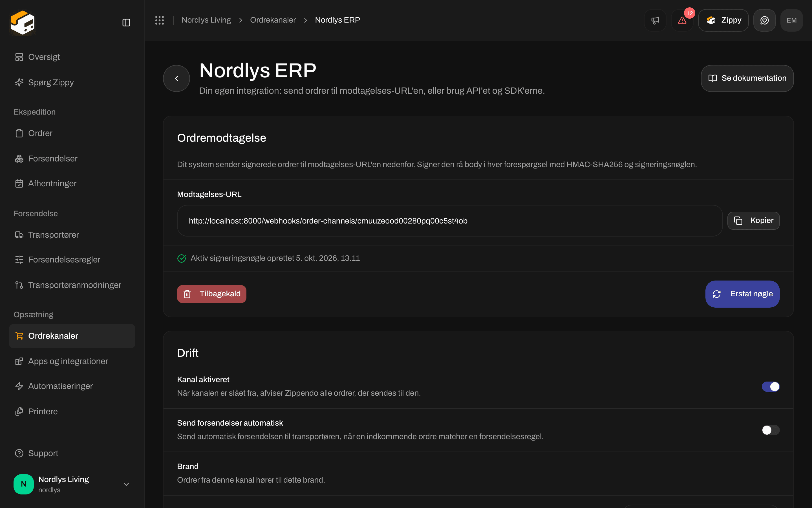
Task: Open Transportører in the sidebar
Action: tap(72, 235)
